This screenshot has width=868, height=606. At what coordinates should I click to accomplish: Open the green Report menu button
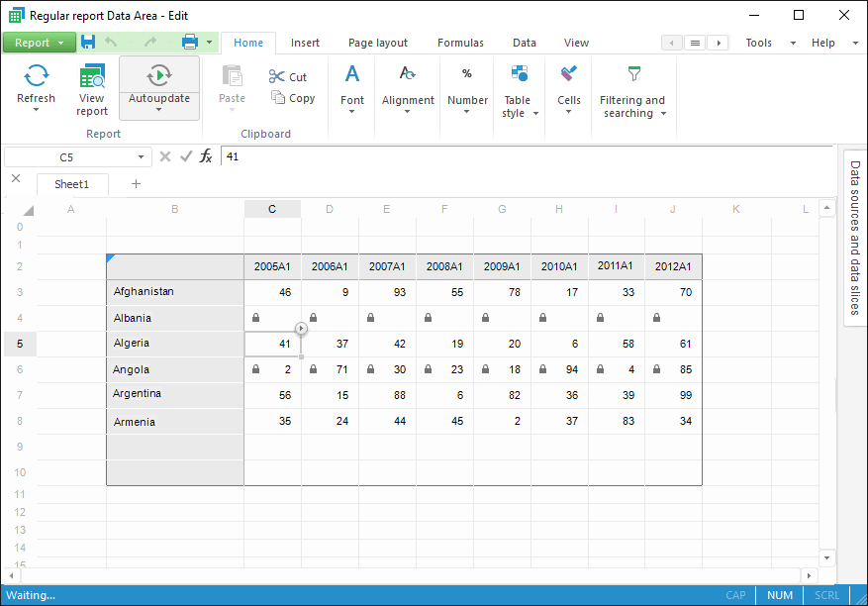tap(39, 43)
